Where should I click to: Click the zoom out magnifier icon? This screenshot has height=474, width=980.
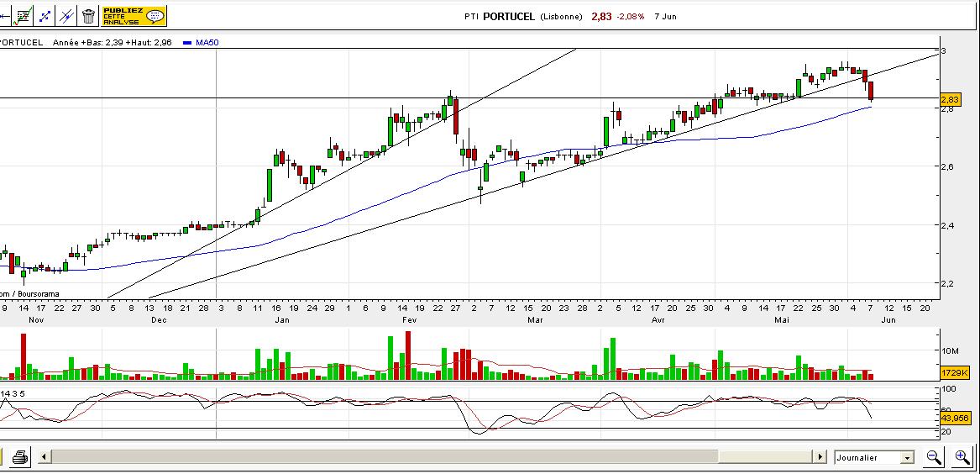pos(933,457)
